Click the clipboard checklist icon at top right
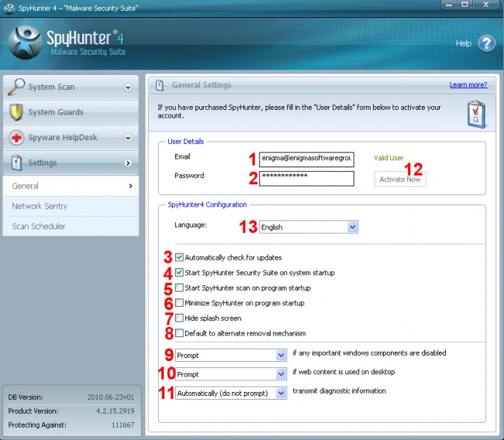 [x=475, y=113]
